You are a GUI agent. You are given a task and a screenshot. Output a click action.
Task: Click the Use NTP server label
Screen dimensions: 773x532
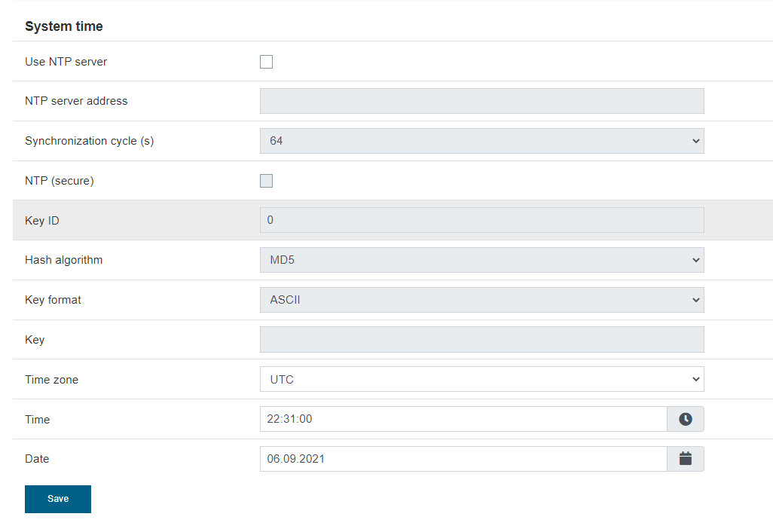pyautogui.click(x=66, y=62)
